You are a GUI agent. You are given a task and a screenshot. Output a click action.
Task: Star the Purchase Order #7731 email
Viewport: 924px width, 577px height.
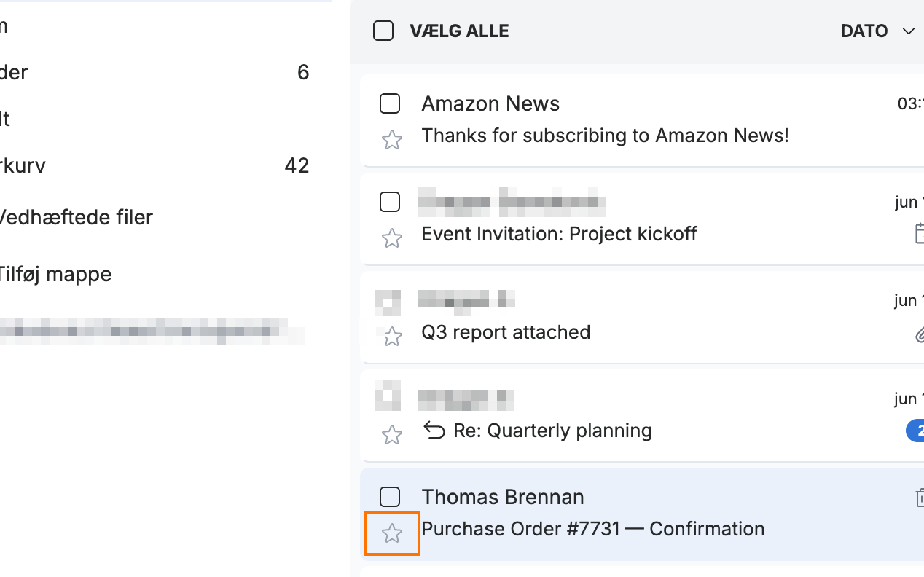392,534
